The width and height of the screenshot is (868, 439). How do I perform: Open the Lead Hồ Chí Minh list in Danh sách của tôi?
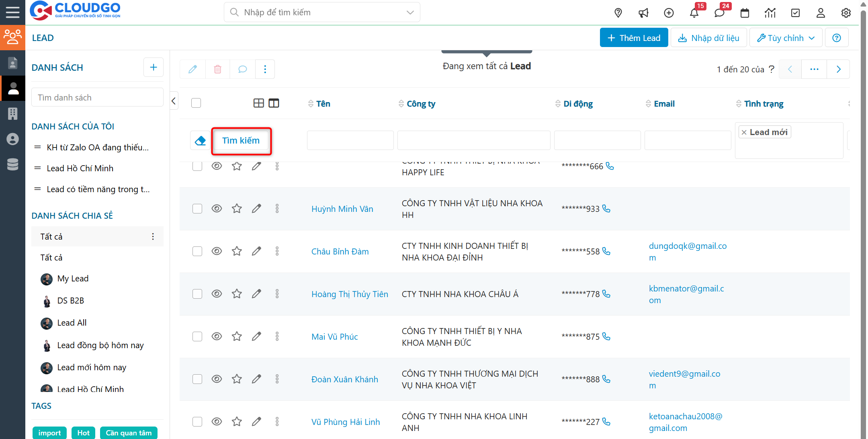point(80,168)
